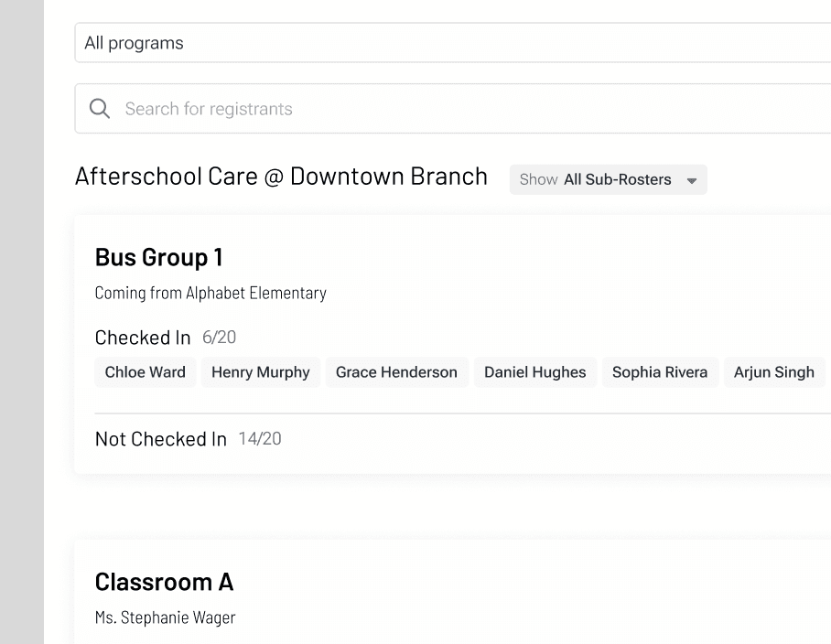Select the Henry Murphy name chip
This screenshot has width=831, height=644.
[260, 372]
